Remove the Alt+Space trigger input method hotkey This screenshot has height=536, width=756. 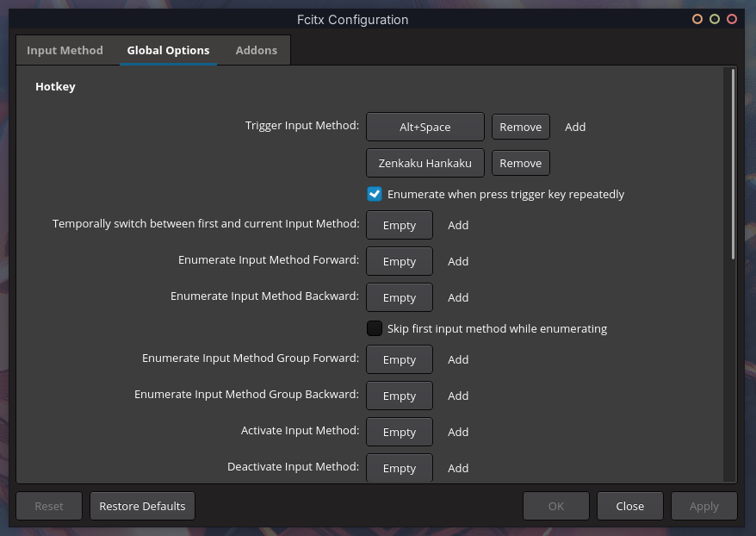[x=520, y=127]
